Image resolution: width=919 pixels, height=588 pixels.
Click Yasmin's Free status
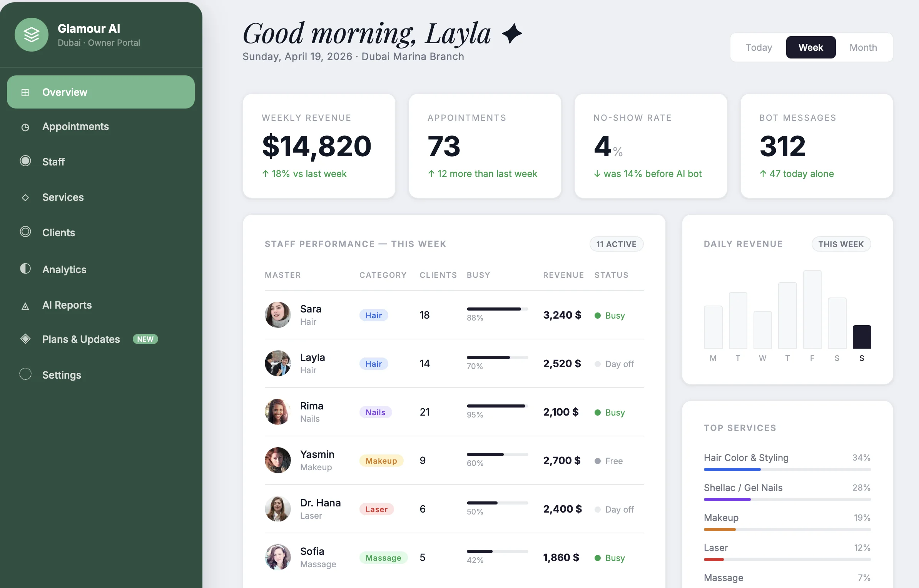pos(608,461)
